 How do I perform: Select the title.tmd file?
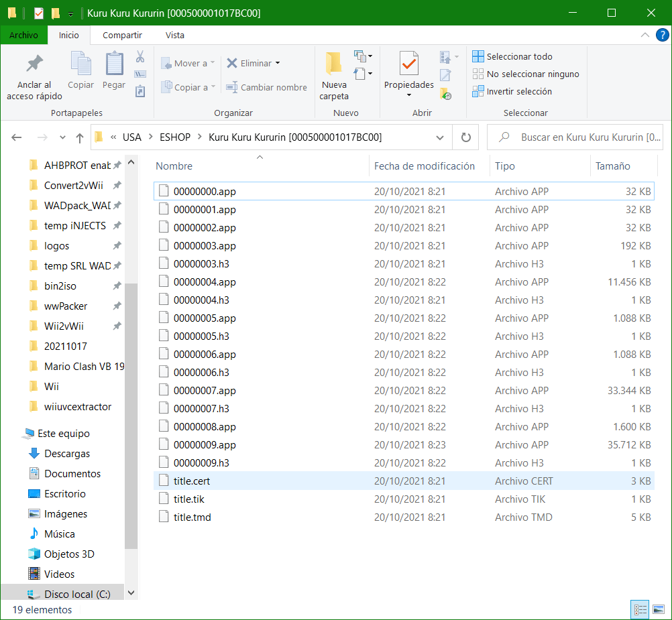[404, 517]
